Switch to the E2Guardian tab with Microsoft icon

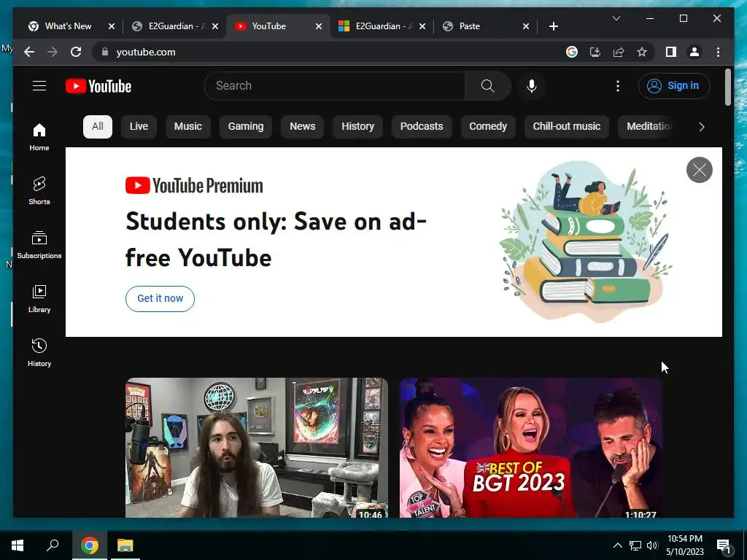382,26
